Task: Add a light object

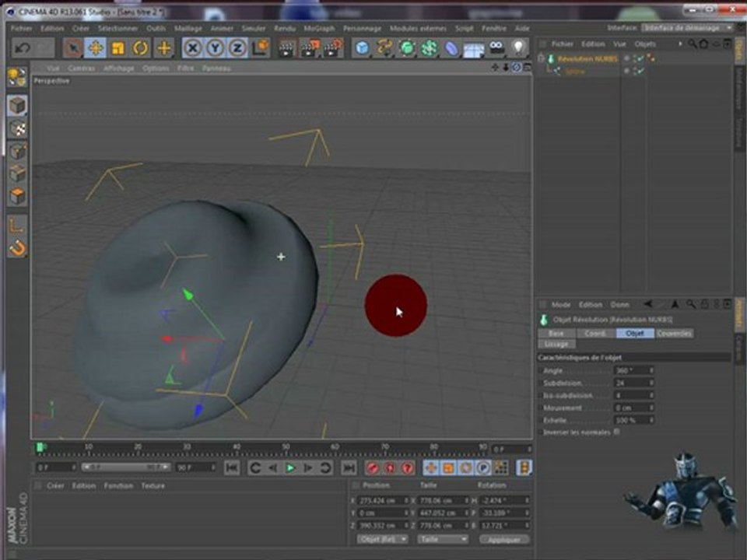Action: 519,48
